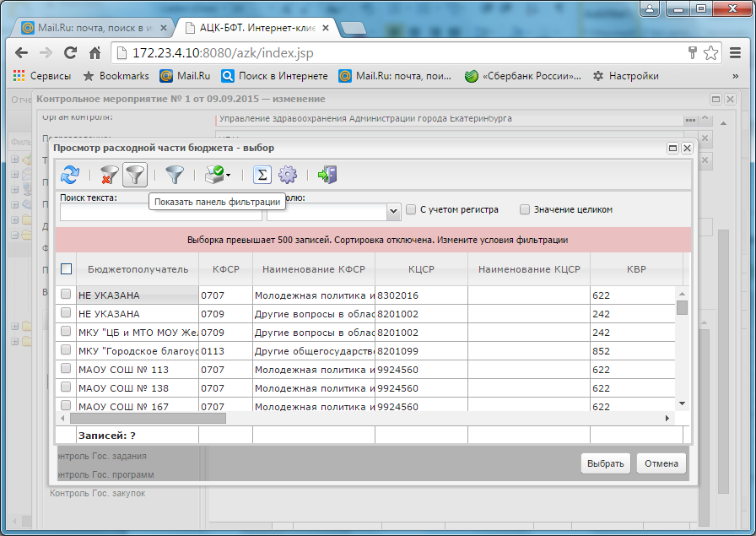Open the Сбербанк России bookmark
756x536 pixels.
click(x=523, y=76)
